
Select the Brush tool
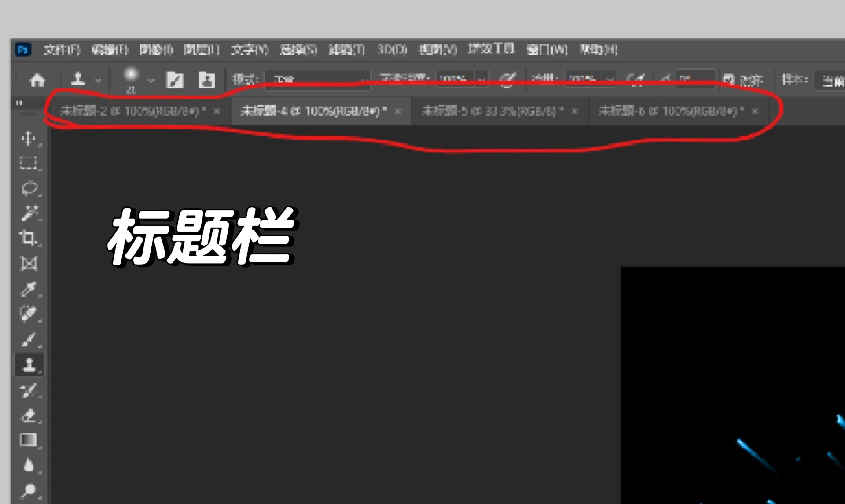pyautogui.click(x=29, y=339)
